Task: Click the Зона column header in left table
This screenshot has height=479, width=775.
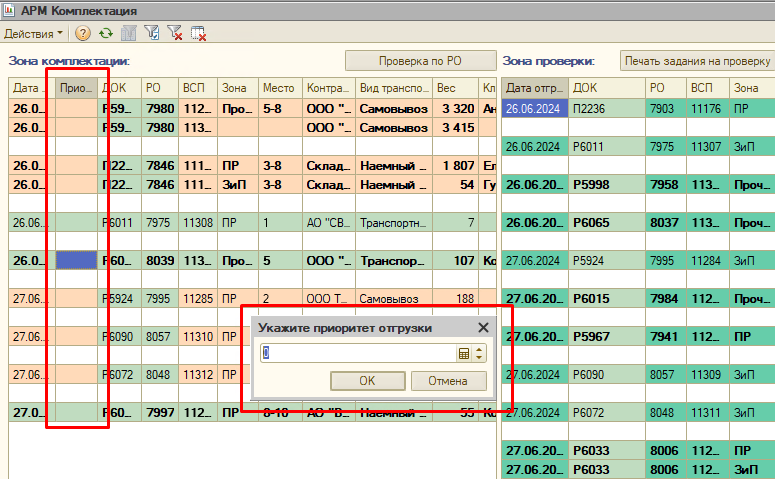Action: point(237,88)
